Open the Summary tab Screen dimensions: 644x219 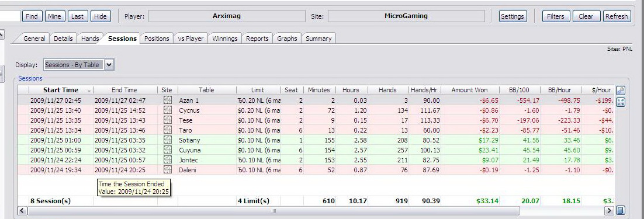(318, 39)
